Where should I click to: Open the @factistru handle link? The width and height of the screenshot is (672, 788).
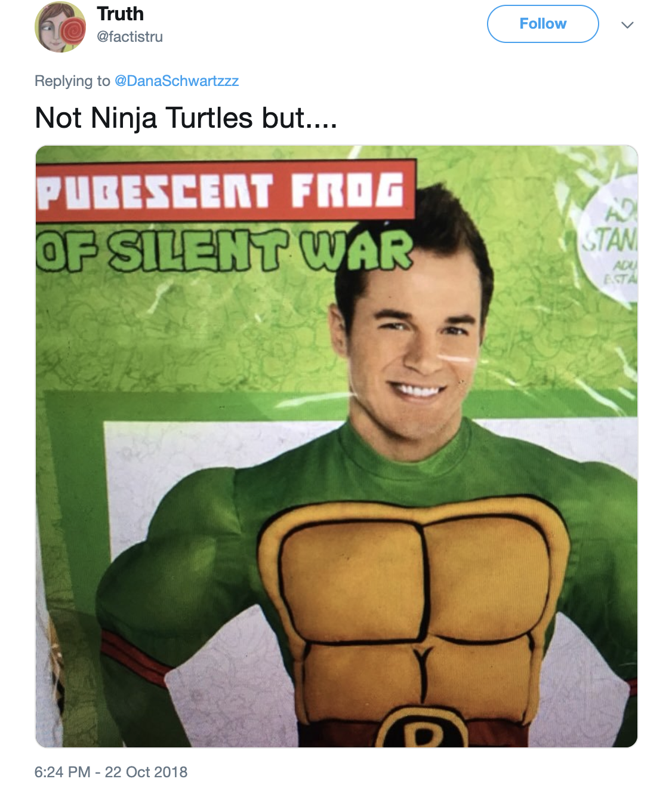pos(130,37)
